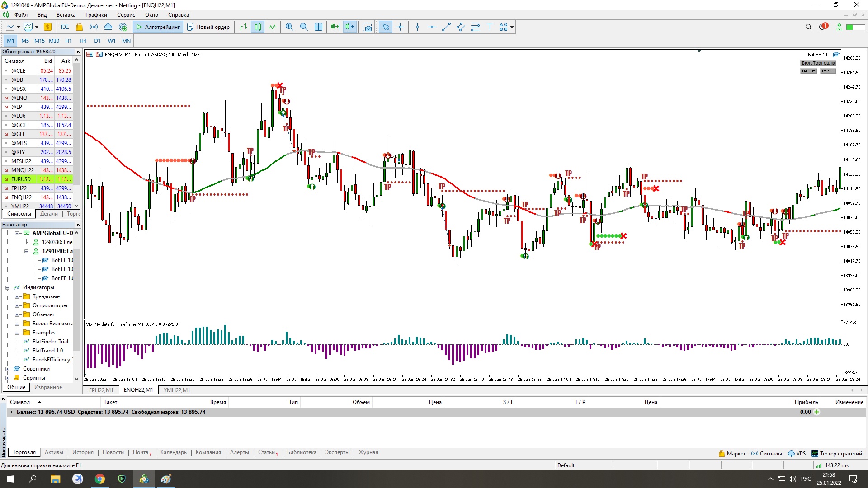
Task: Open Chrome from the Windows taskbar
Action: point(99,479)
